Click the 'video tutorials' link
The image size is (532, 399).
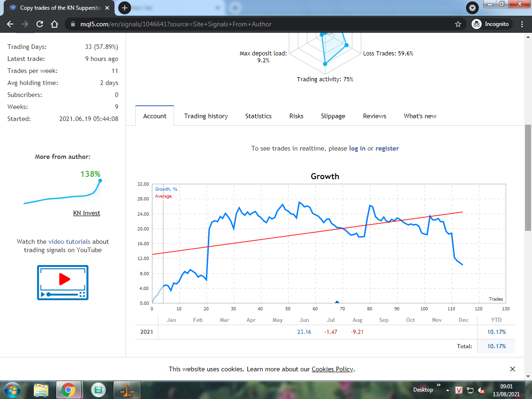click(69, 242)
